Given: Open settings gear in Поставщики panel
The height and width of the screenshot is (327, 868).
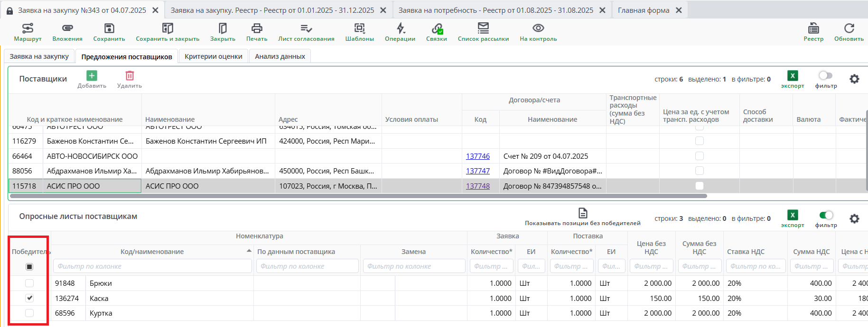Looking at the screenshot, I should 854,79.
